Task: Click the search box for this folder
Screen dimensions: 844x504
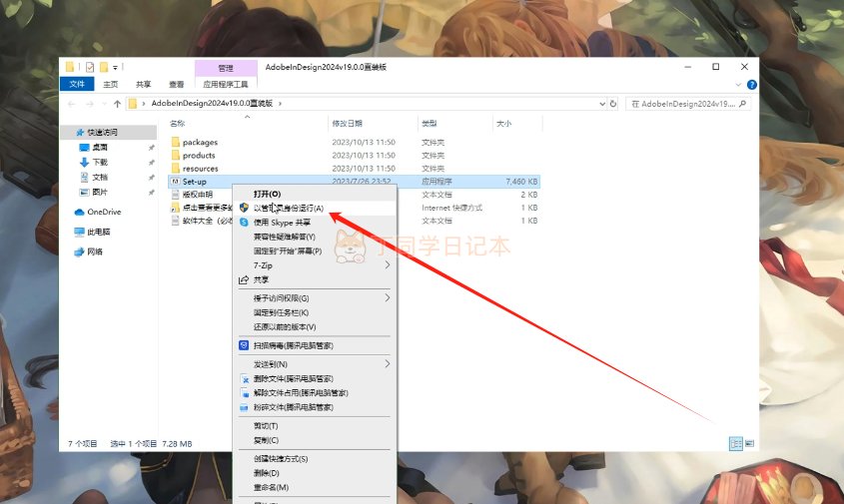Action: coord(689,103)
